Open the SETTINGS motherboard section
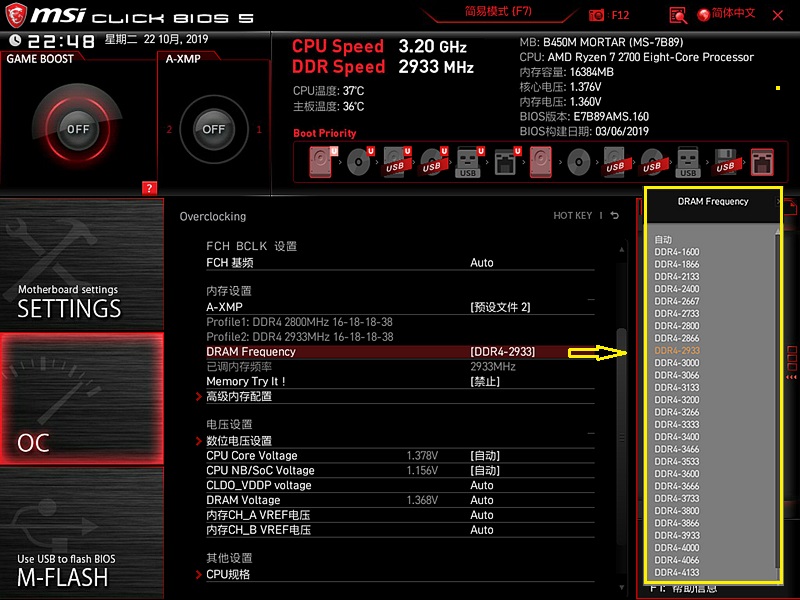The width and height of the screenshot is (800, 600). (82, 264)
